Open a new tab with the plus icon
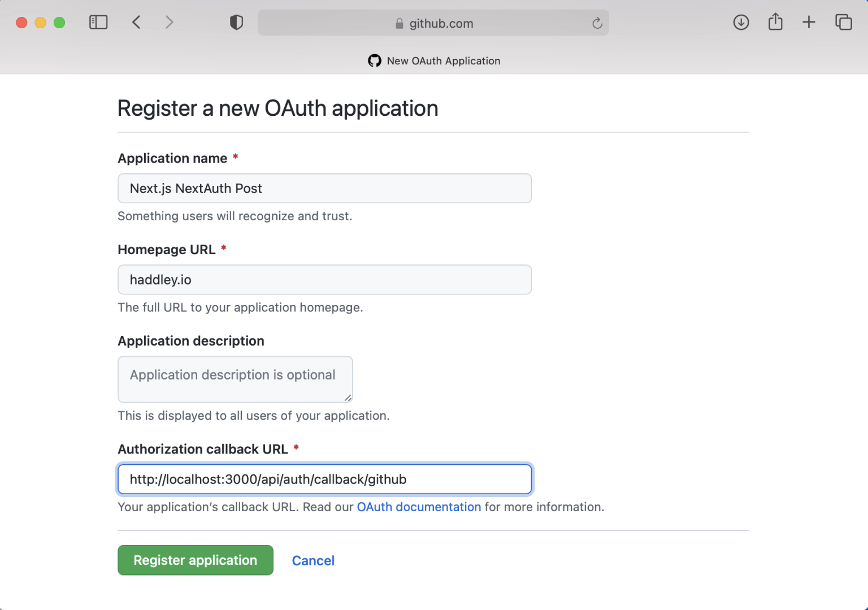 pyautogui.click(x=809, y=23)
